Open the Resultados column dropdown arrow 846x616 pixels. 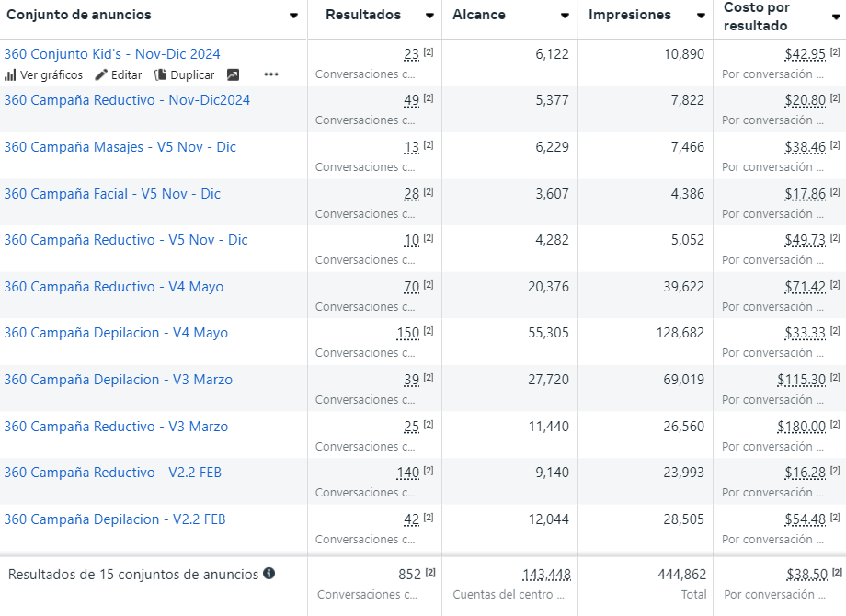(429, 16)
